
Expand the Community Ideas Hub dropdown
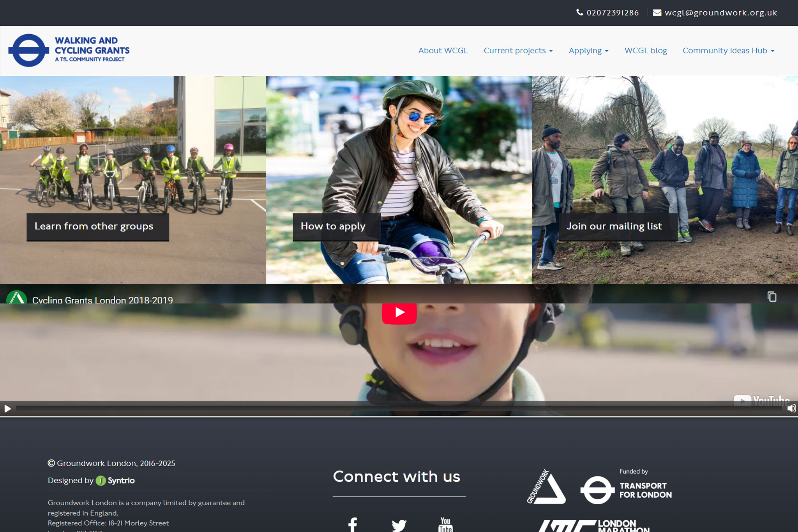(x=728, y=51)
